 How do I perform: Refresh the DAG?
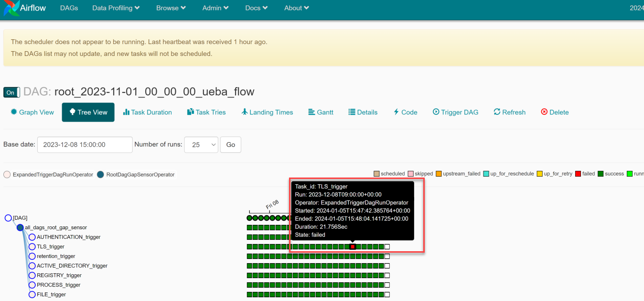click(x=509, y=112)
